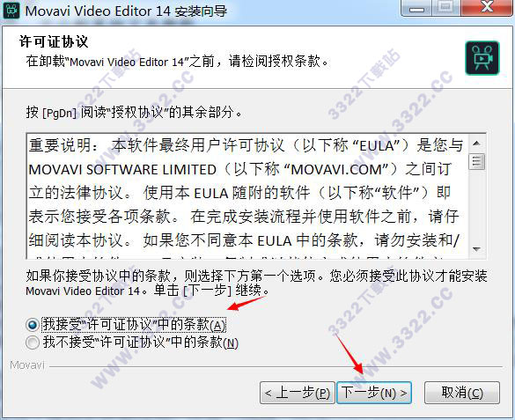Click the license scrollbar thumb
This screenshot has height=420, width=515.
[477, 161]
